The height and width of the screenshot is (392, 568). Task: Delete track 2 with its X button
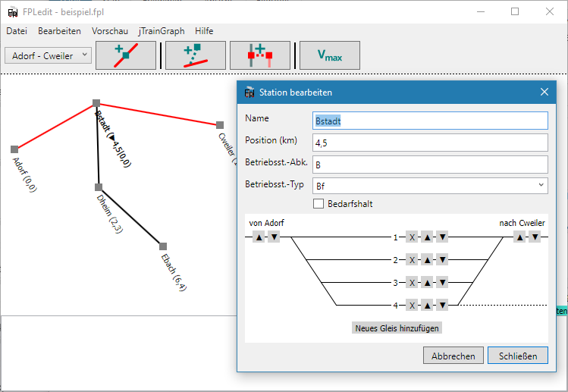[412, 260]
